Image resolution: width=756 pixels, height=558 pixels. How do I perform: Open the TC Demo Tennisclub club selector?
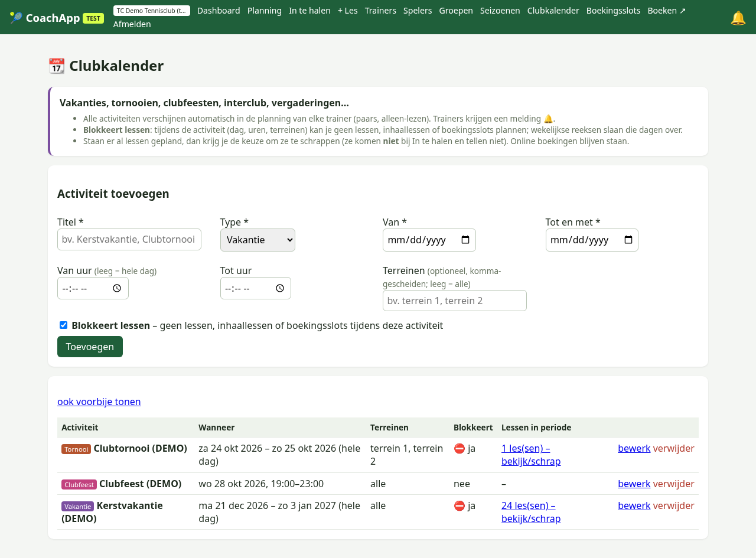coord(152,11)
